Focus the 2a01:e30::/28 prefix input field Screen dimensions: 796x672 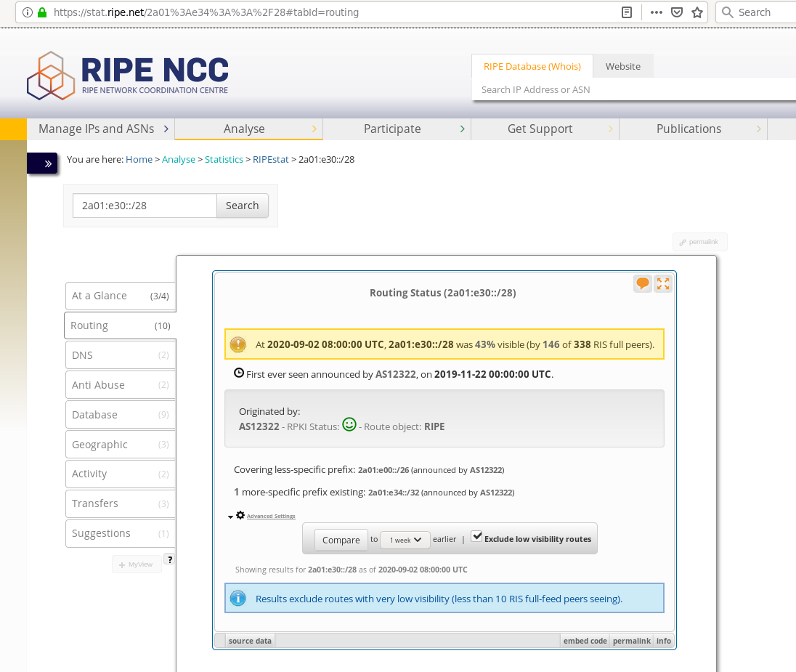tap(145, 206)
